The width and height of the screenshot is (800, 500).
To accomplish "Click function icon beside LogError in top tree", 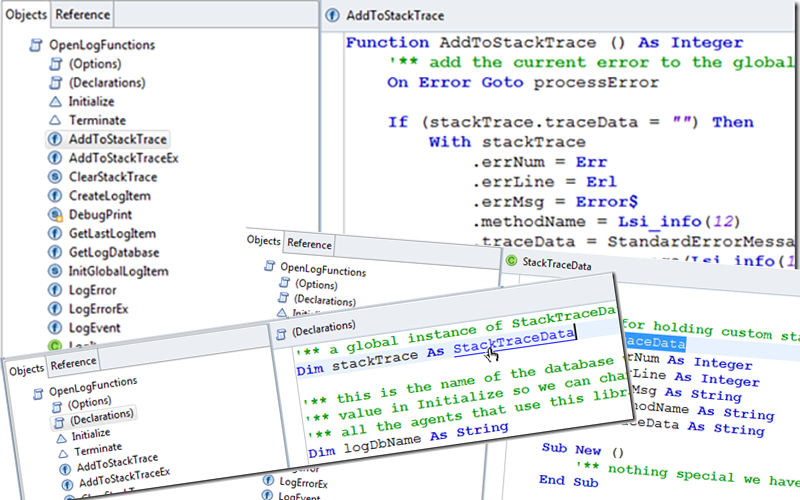I will 55,290.
